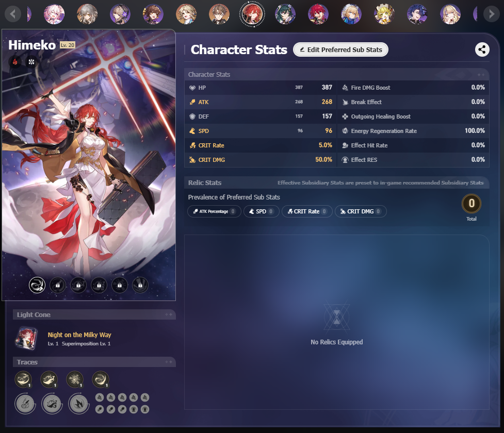This screenshot has height=433, width=504.
Task: Click the 'No Relics Equipped' message
Action: pyautogui.click(x=336, y=342)
